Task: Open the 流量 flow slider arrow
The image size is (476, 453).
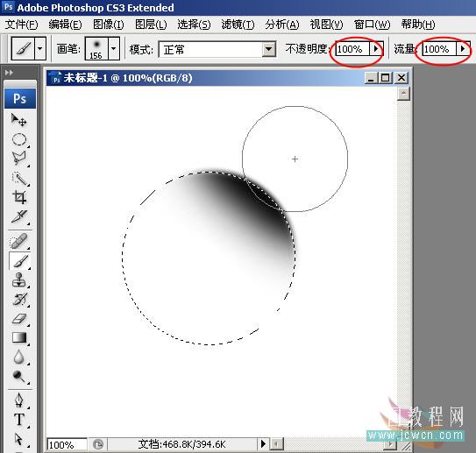Action: [463, 49]
